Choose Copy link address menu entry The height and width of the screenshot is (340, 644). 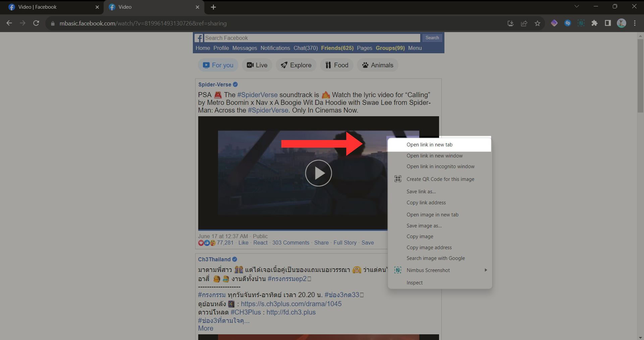click(426, 203)
